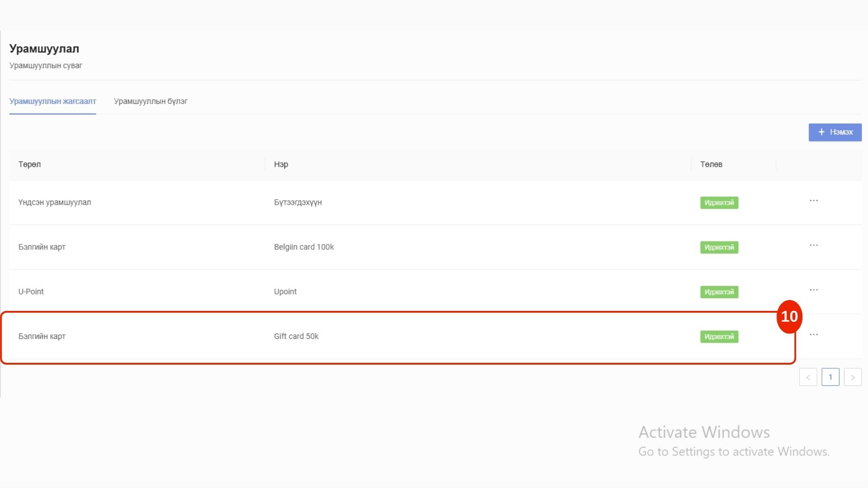Click Идэвхтэй status badge for Бүтээгдэхүүн
868x488 pixels.
tap(719, 203)
